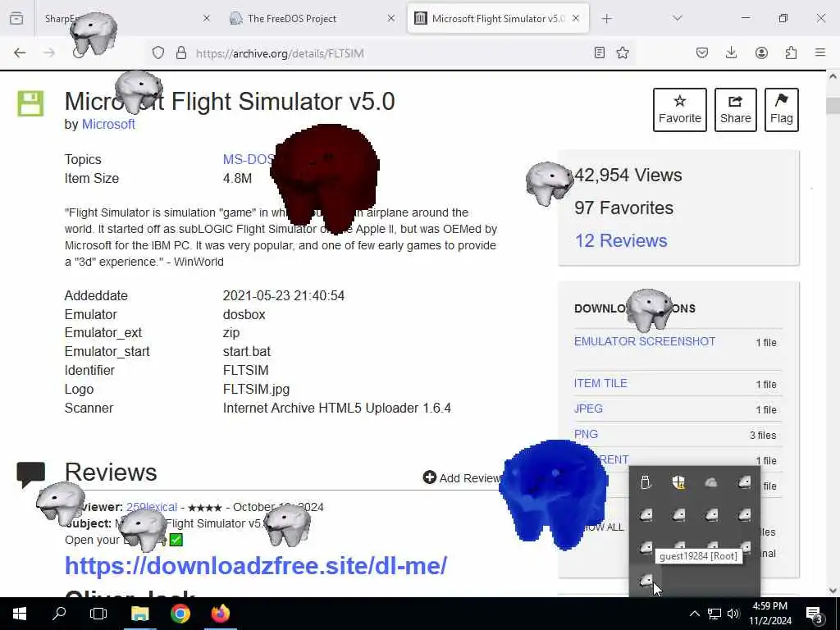The height and width of the screenshot is (630, 840).
Task: Open the volume speaker tray icon
Action: (x=733, y=614)
